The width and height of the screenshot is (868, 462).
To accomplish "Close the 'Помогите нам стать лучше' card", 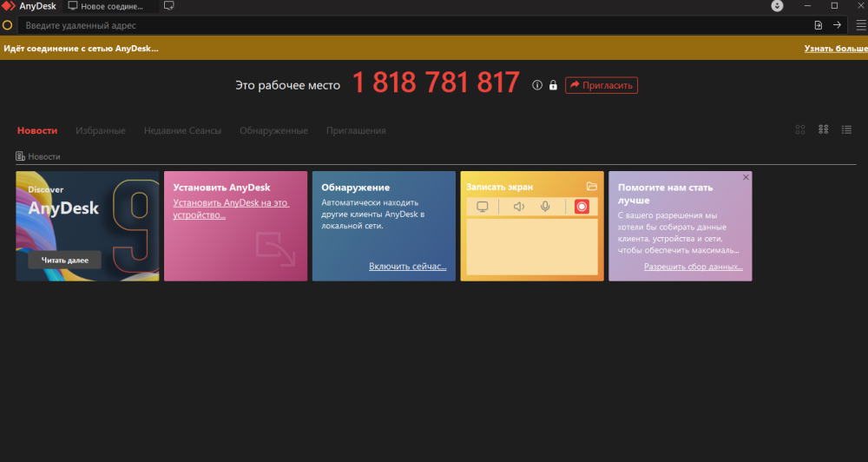I will pos(746,177).
